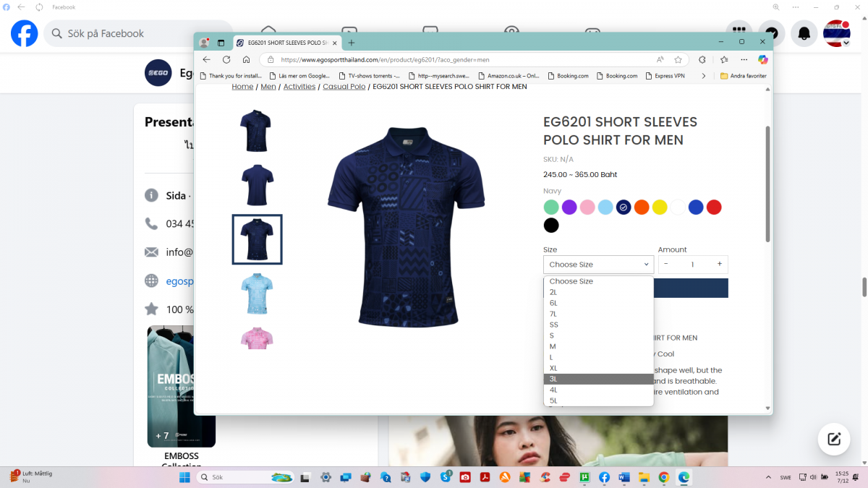868x488 pixels.
Task: Open the Copilot icon in Edge
Action: (762, 60)
